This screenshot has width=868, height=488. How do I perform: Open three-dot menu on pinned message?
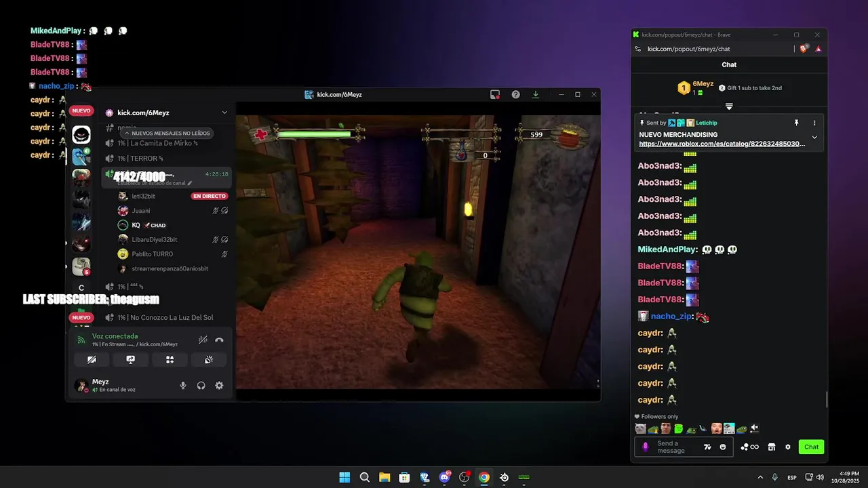[x=814, y=123]
